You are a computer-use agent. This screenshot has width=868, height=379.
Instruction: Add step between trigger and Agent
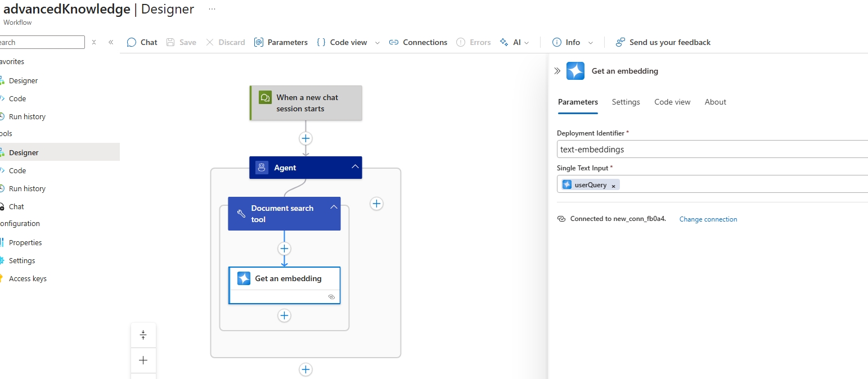pos(305,138)
